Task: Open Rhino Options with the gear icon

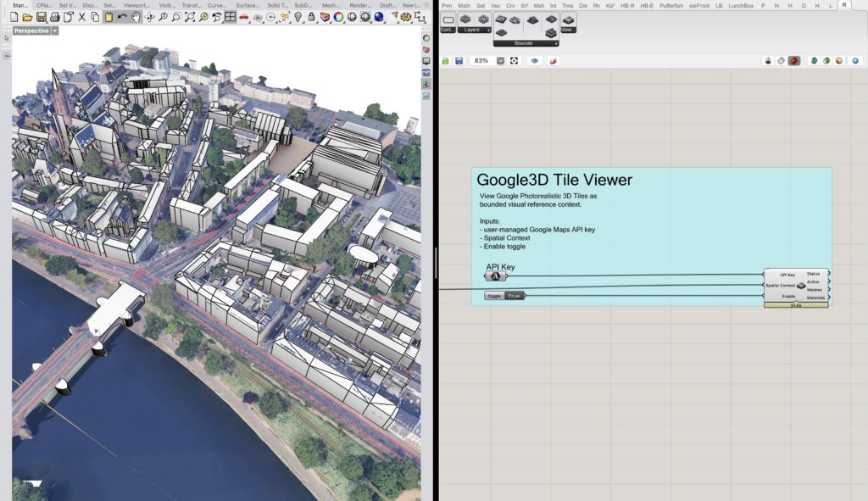Action: click(406, 17)
